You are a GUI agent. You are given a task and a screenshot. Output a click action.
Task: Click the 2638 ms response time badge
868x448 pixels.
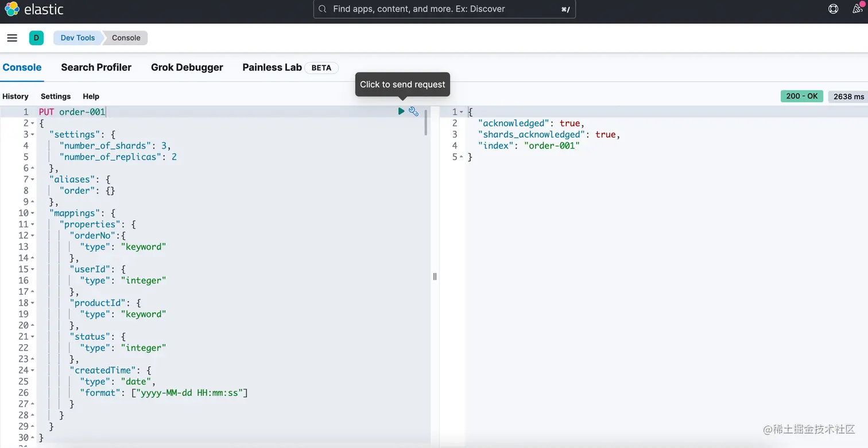848,96
